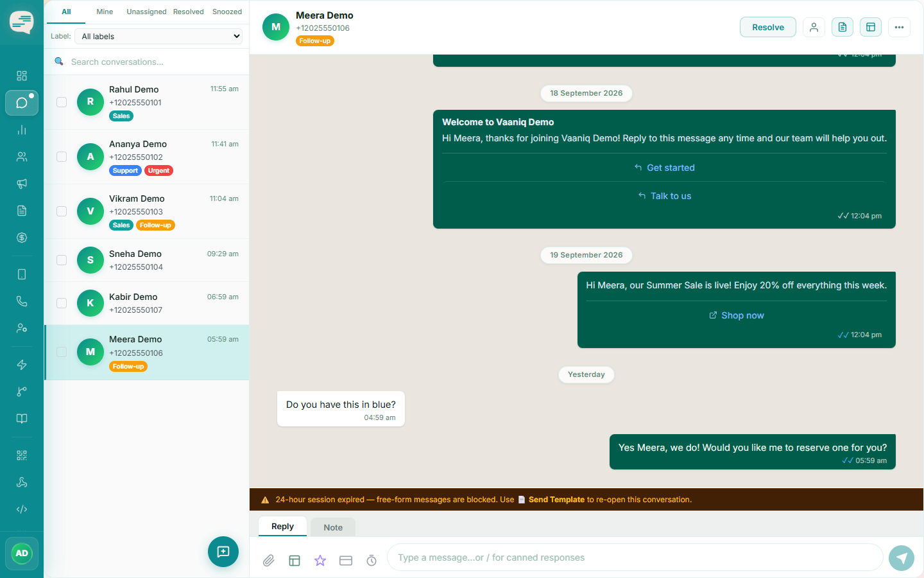Open the QR code icon in sidebar
924x578 pixels.
coord(22,455)
